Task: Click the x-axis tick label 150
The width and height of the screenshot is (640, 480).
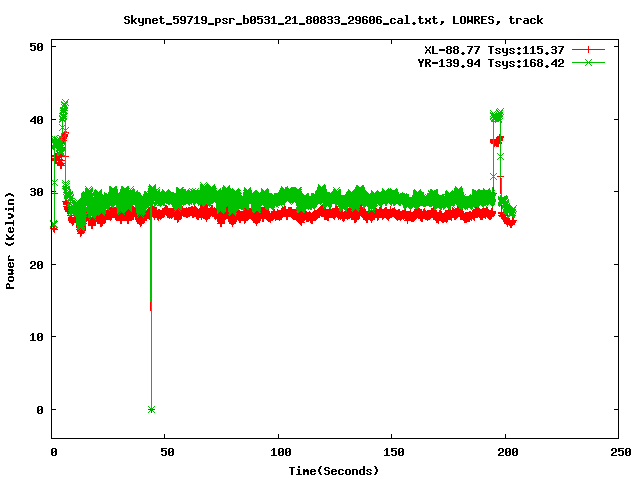Action: click(394, 452)
